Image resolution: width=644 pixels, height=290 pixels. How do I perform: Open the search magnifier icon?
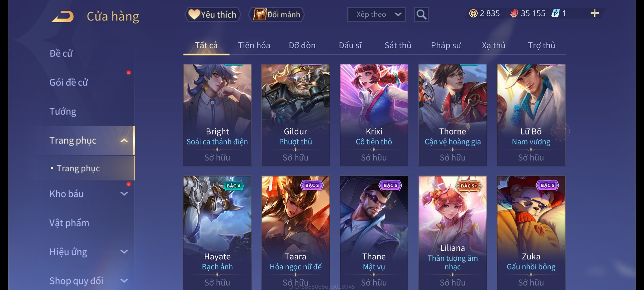(421, 15)
